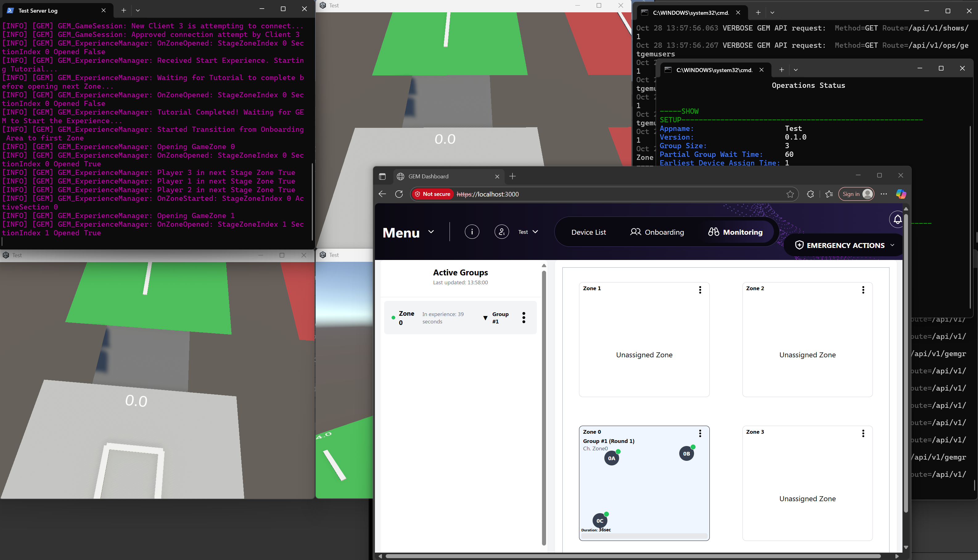Expand Group #1 triangle in Active Groups
978x560 pixels.
pyautogui.click(x=485, y=318)
